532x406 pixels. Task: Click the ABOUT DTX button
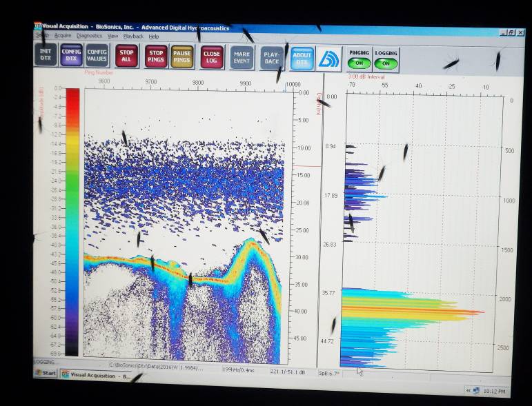coord(302,59)
